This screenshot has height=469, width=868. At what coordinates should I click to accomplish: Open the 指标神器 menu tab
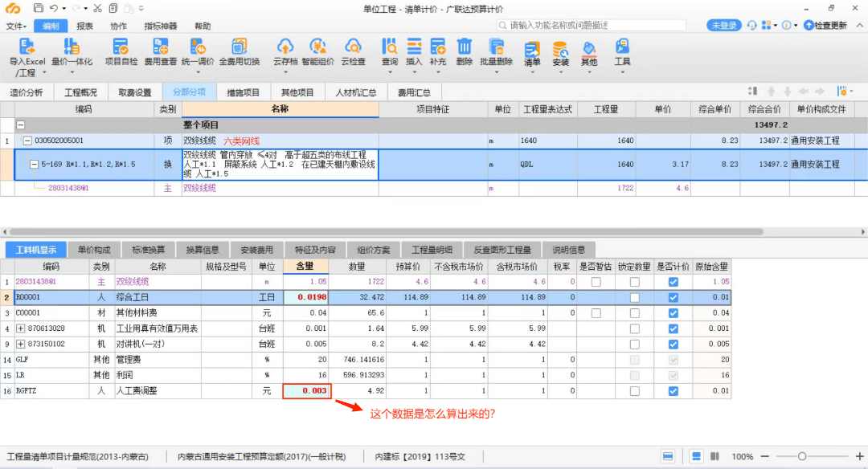(x=161, y=26)
